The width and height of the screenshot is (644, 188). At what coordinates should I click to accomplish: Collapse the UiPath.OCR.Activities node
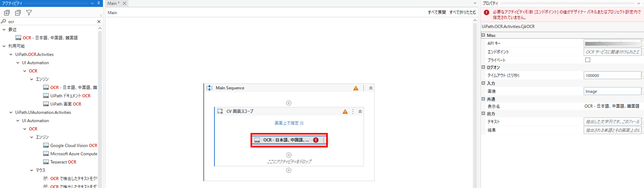point(11,54)
